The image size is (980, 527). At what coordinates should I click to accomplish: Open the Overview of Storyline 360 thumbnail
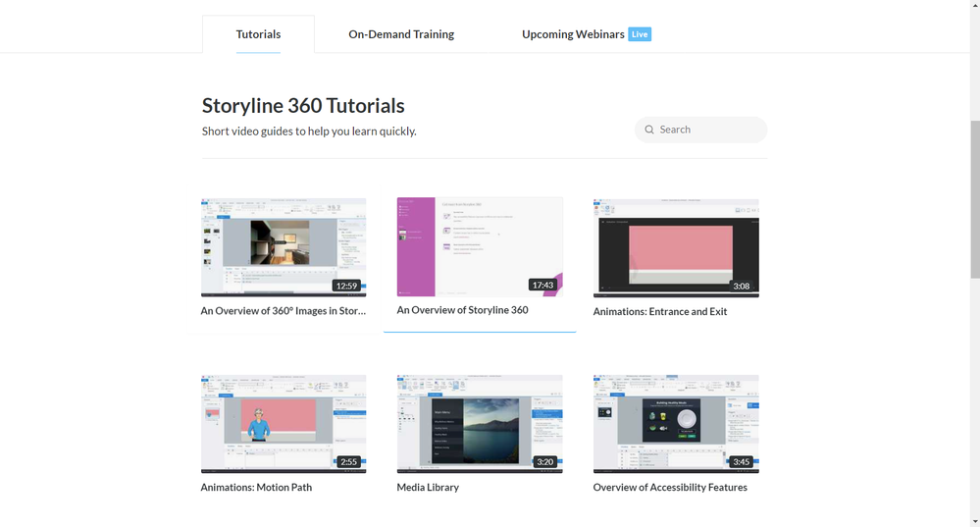click(x=480, y=247)
